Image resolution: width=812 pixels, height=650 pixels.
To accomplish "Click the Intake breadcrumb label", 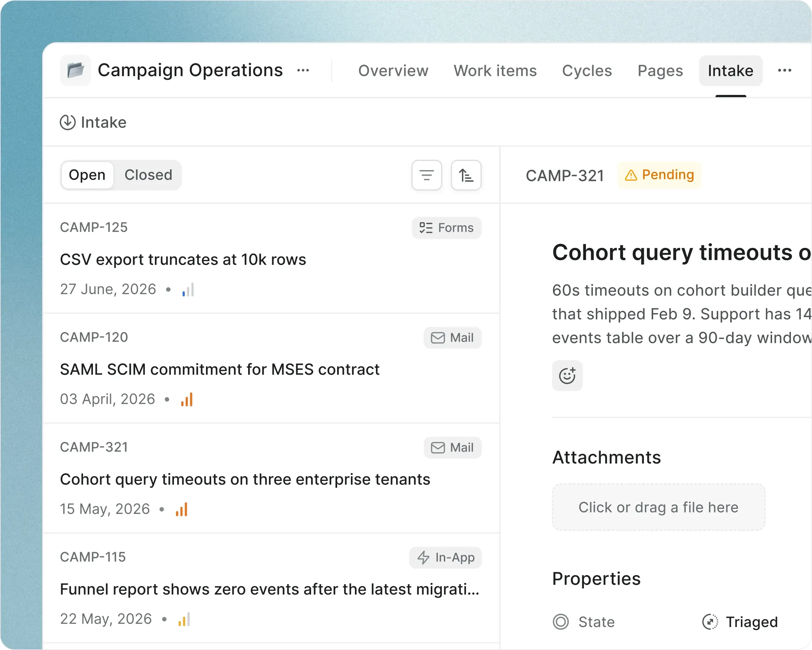I will 103,123.
